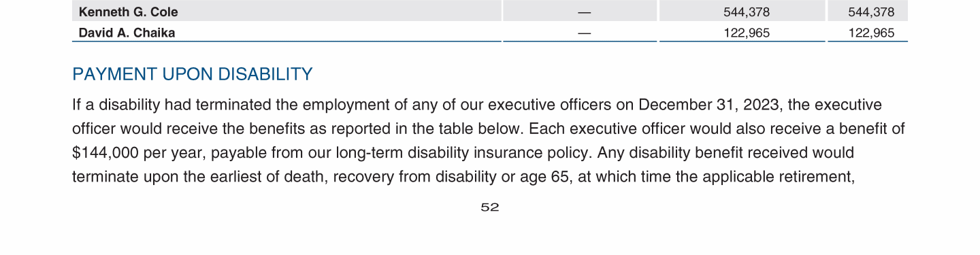
Task: Click page number 52 at bottom
Action: click(x=490, y=207)
